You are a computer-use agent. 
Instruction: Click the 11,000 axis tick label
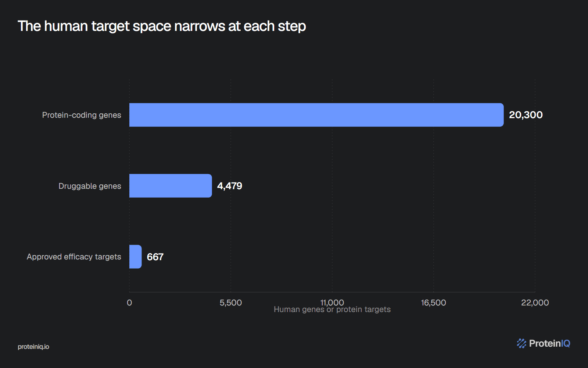[x=332, y=302]
